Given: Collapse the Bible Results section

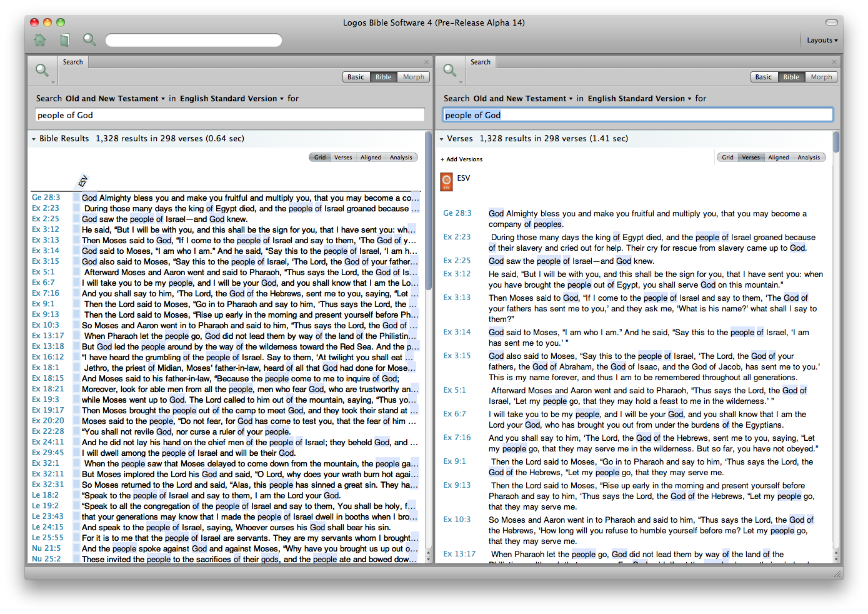Looking at the screenshot, I should pos(34,139).
